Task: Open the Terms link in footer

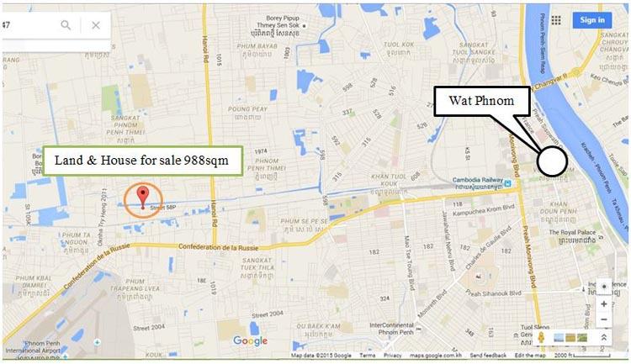Action: click(x=367, y=356)
